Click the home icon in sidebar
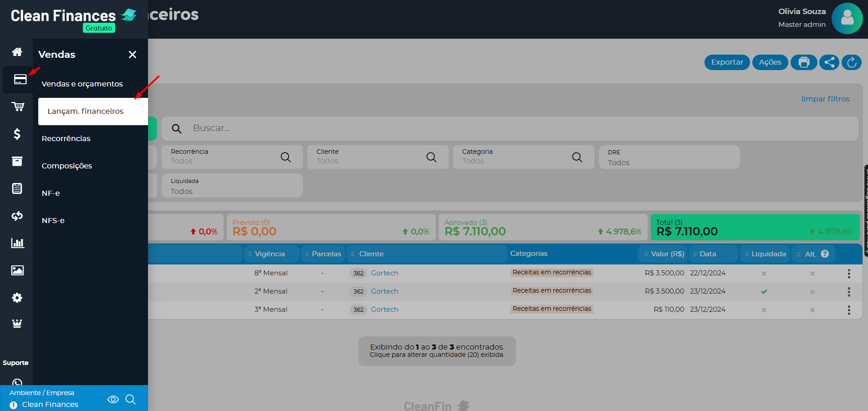Viewport: 868px width, 411px height. pyautogui.click(x=17, y=52)
